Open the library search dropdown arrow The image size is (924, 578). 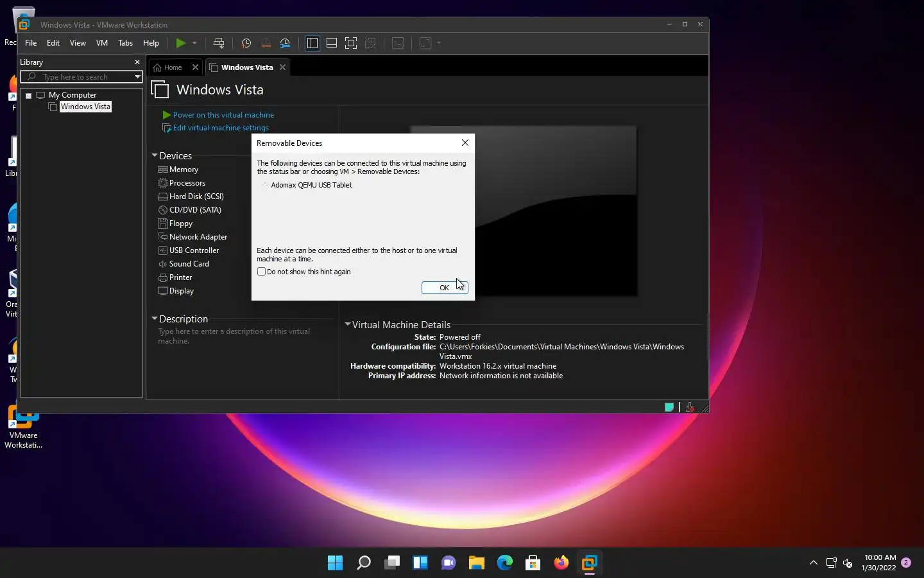pos(137,77)
